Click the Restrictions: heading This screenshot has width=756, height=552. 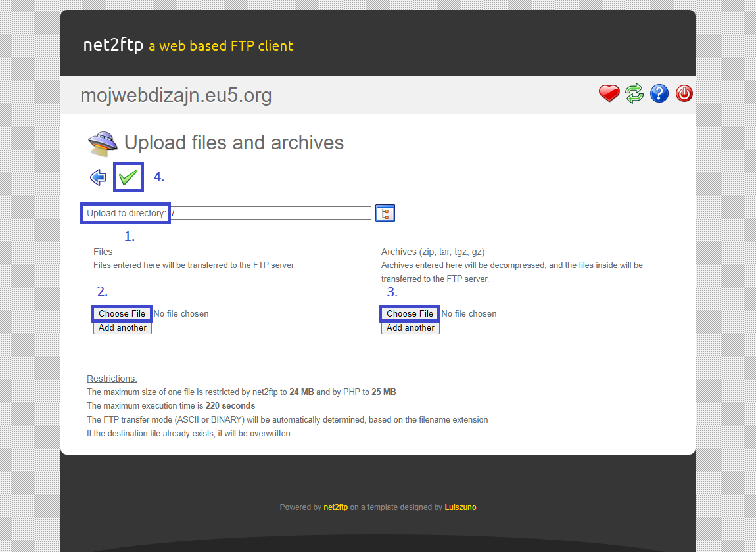click(x=112, y=379)
